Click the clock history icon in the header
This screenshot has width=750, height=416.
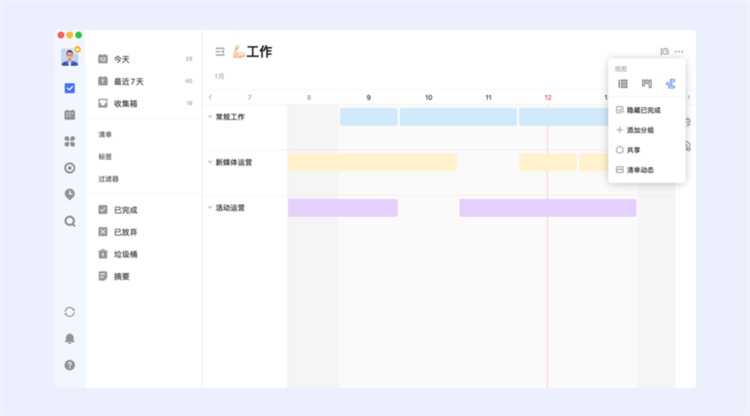(664, 51)
